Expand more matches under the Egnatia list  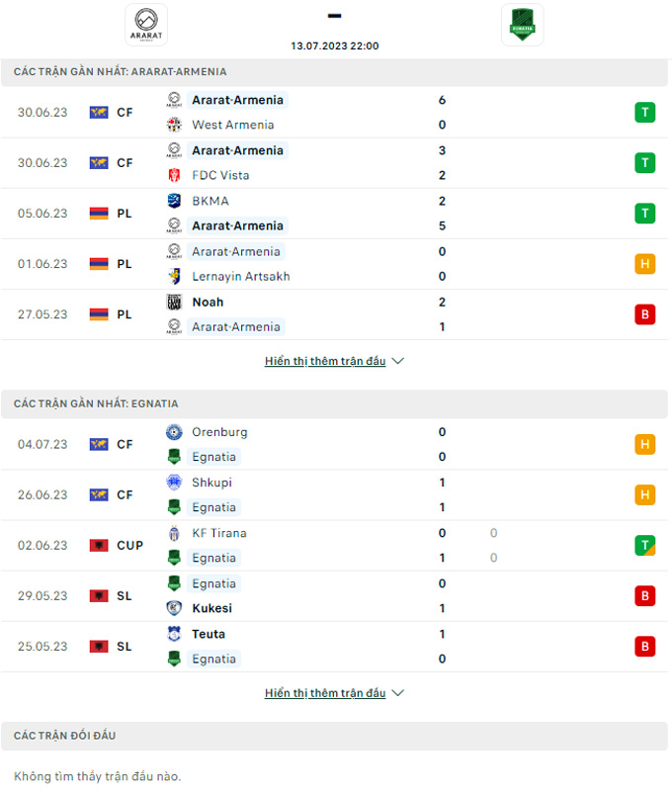(334, 692)
